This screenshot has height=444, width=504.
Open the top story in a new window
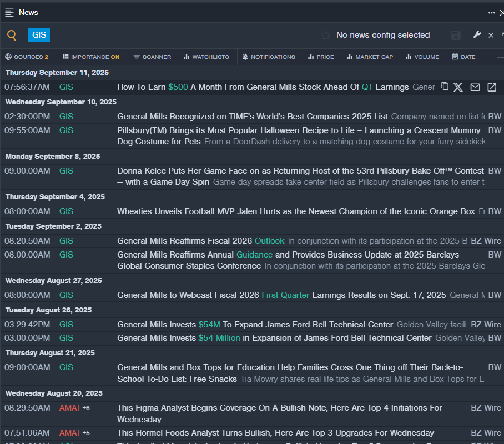tap(492, 87)
